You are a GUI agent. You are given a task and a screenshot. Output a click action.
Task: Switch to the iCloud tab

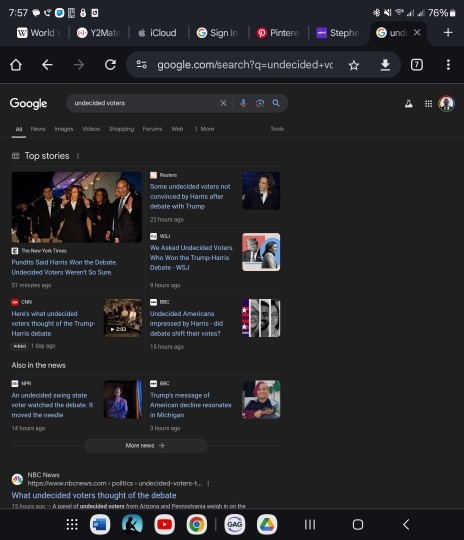click(158, 33)
